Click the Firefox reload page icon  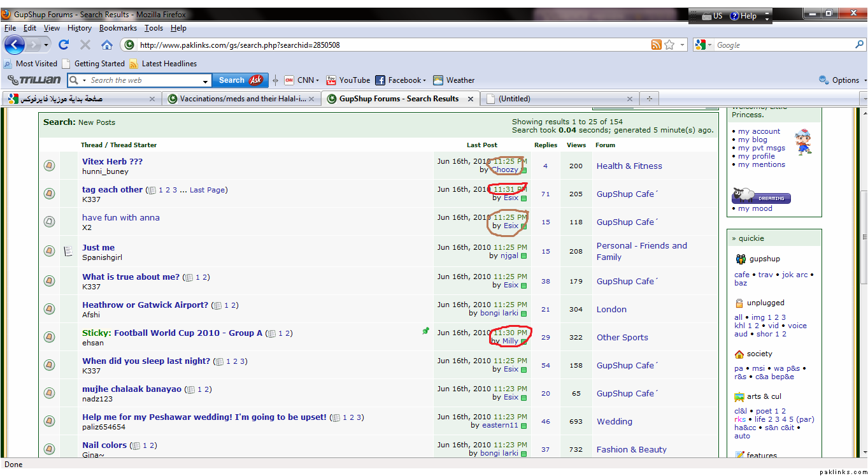pos(64,45)
